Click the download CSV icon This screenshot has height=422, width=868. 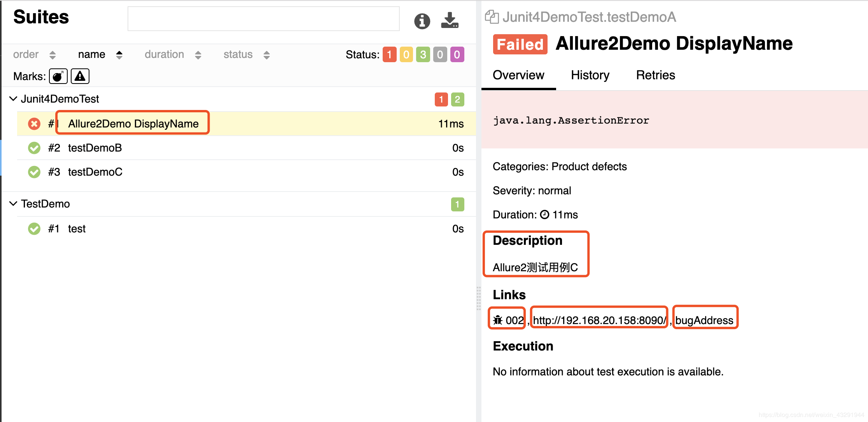click(450, 20)
